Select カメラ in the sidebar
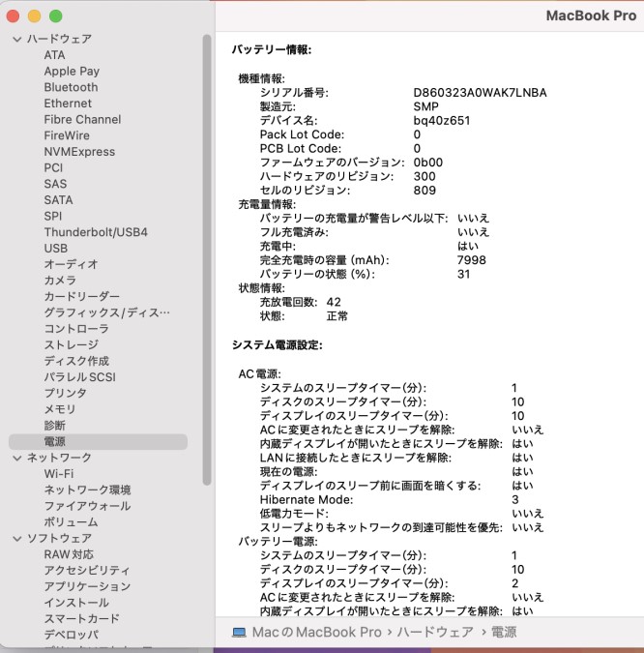This screenshot has width=644, height=653. (60, 281)
